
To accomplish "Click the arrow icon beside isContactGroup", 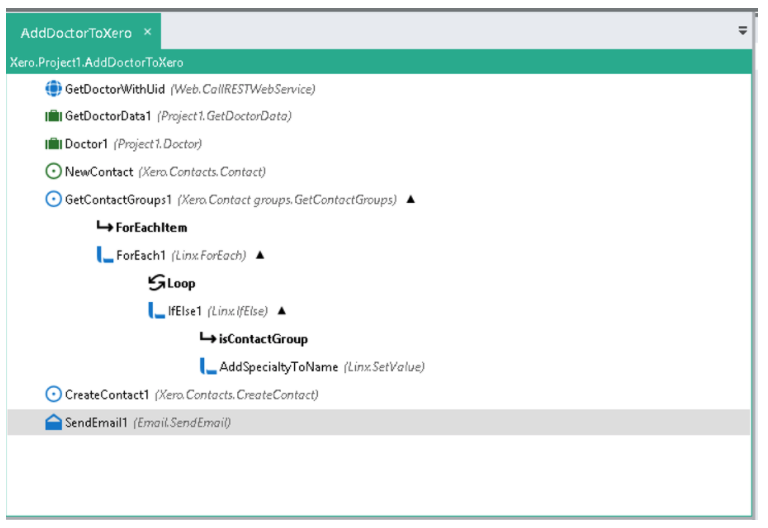I will (x=208, y=338).
